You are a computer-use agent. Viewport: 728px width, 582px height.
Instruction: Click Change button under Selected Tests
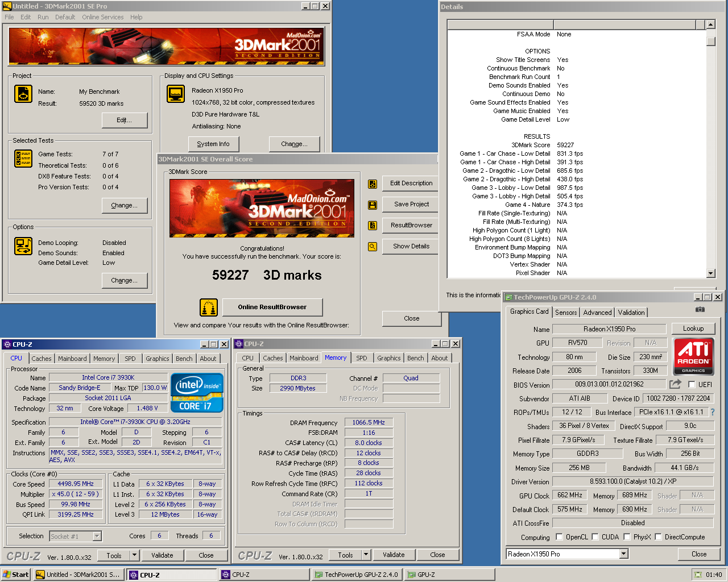click(x=125, y=205)
